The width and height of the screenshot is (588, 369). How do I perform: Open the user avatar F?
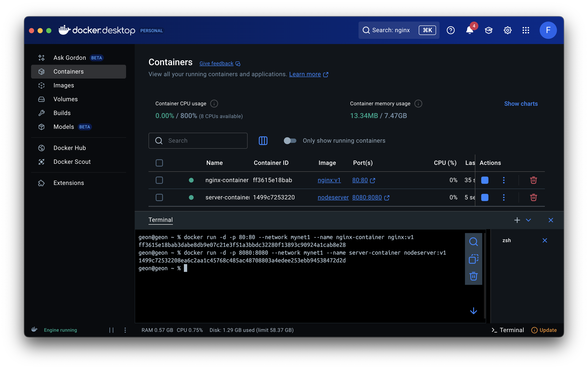click(x=548, y=30)
